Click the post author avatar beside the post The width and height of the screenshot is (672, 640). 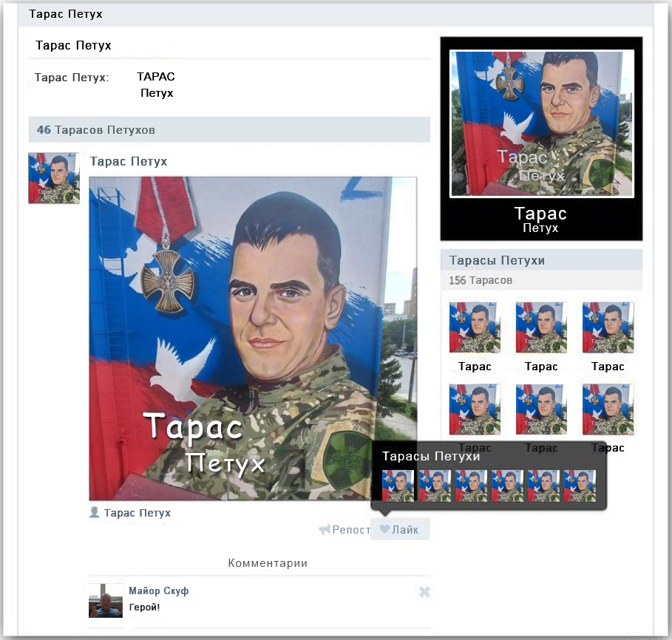54,178
